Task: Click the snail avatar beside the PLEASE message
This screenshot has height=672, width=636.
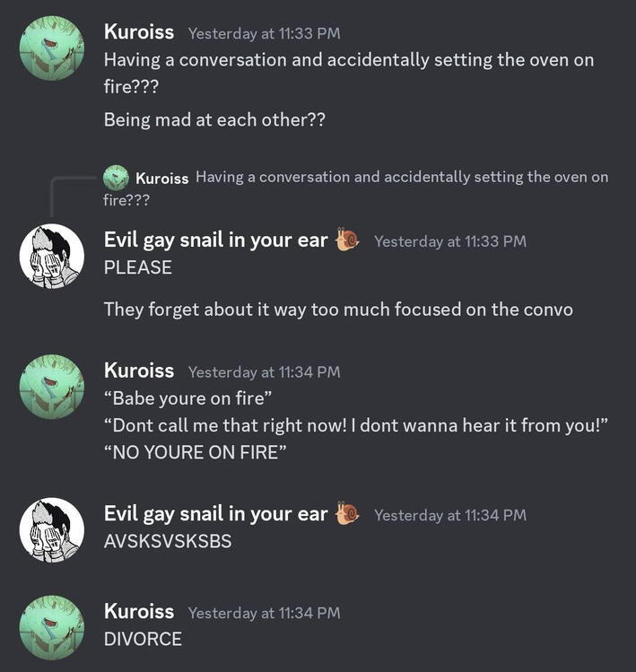Action: pos(52,257)
